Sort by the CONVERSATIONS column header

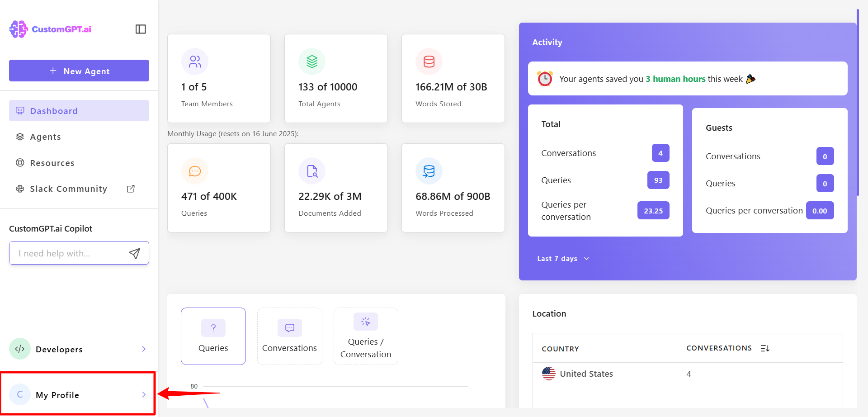coord(719,348)
